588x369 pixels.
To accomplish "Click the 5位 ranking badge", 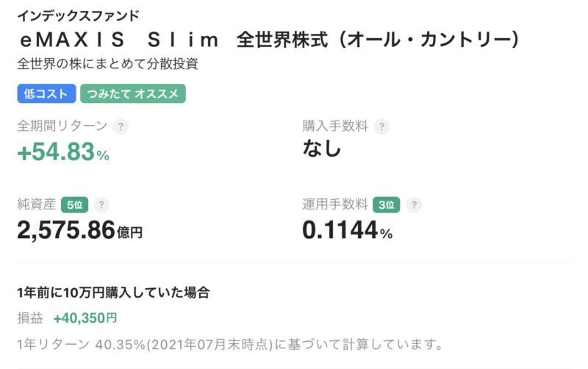I will pyautogui.click(x=75, y=205).
